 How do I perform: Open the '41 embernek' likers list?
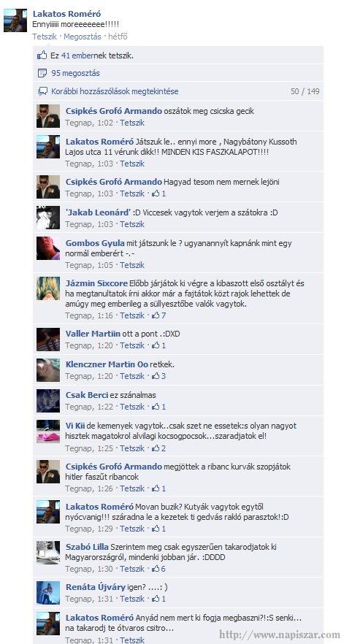pos(77,55)
